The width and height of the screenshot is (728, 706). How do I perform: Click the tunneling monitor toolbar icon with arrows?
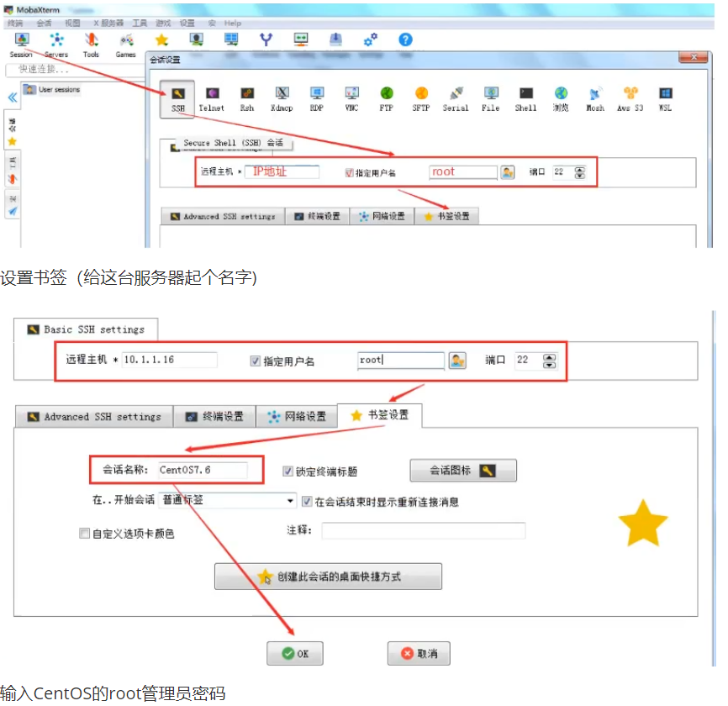(301, 40)
